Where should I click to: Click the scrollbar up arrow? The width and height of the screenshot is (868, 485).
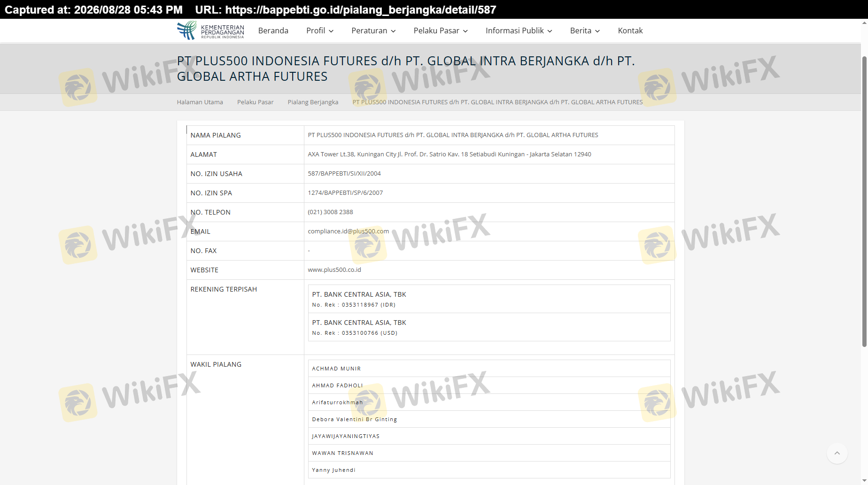864,23
